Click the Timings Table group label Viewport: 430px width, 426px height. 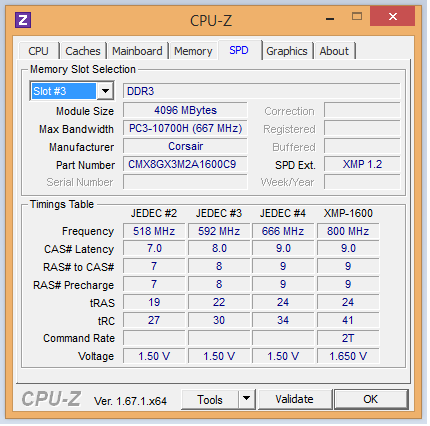click(x=62, y=204)
